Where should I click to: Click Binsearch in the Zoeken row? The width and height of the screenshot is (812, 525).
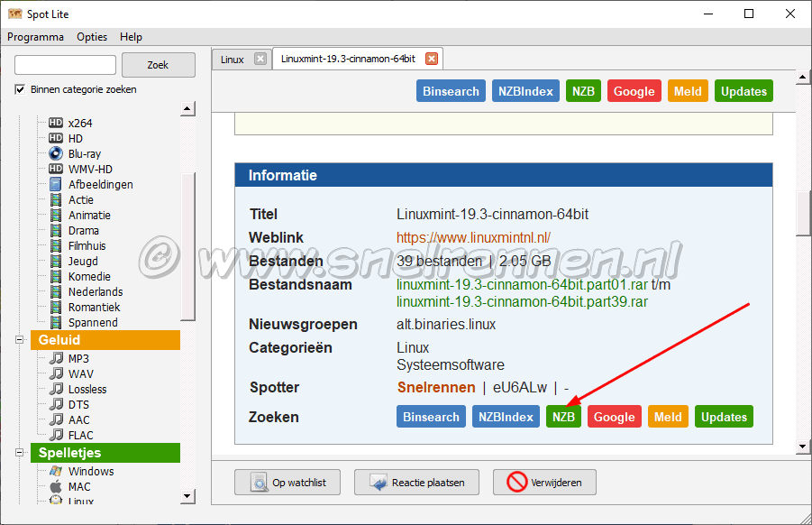point(431,417)
